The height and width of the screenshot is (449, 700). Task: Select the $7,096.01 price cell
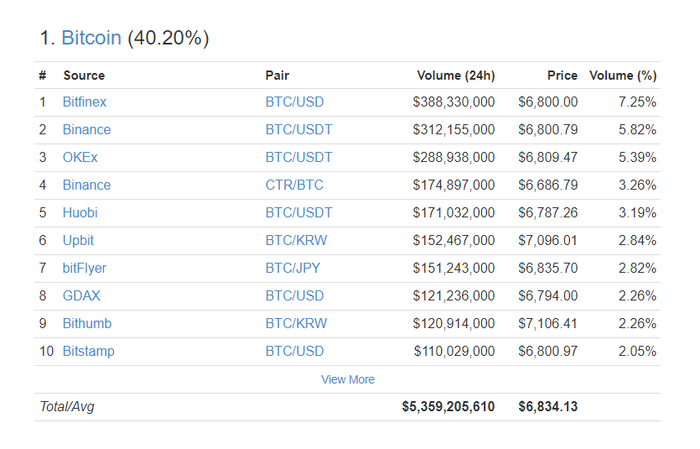tap(548, 240)
